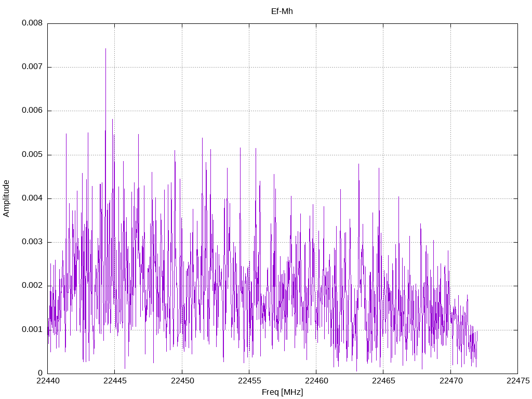The image size is (532, 399).
Task: Select the 0.008 y-axis tick label
Action: coord(32,23)
